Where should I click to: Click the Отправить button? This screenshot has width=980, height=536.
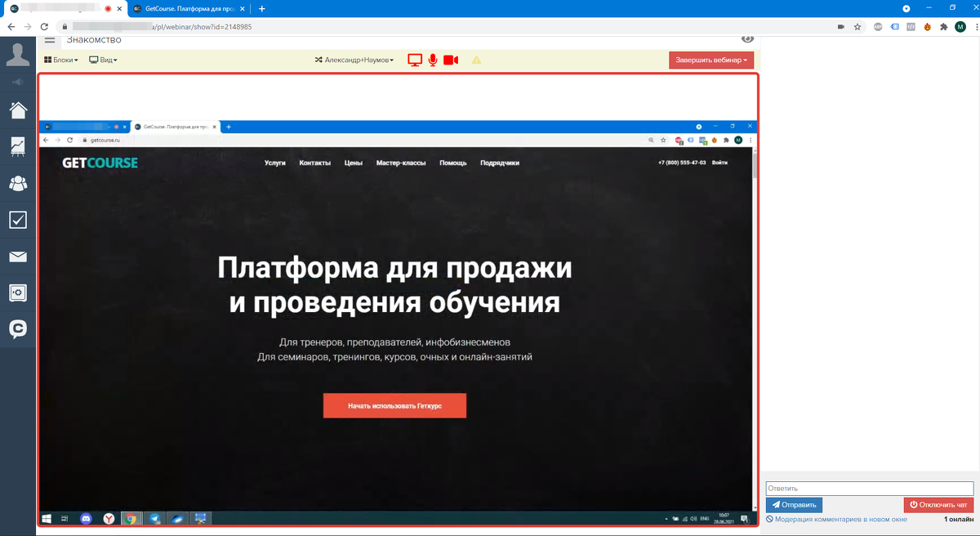coord(794,505)
